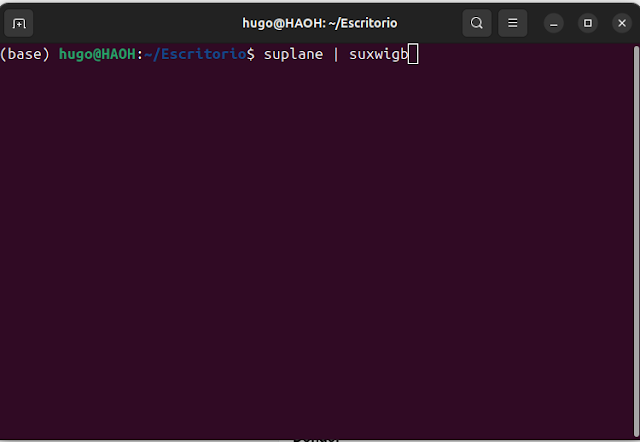Screen dimensions: 640x442
Task: Click the 'suplane' command text
Action: pos(293,55)
